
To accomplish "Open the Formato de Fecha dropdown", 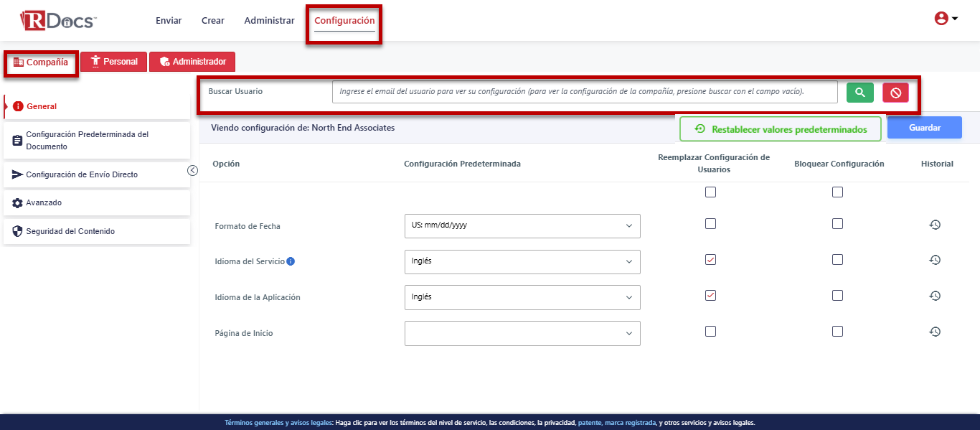I will pos(522,225).
